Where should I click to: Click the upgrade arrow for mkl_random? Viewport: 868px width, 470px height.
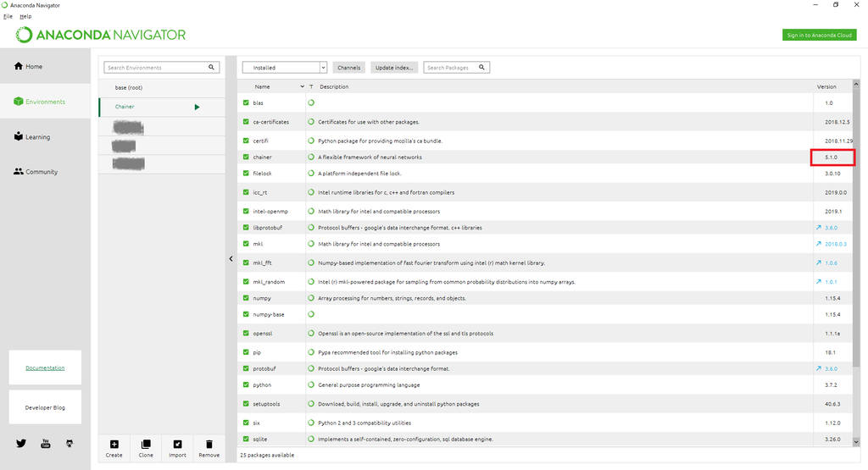pos(818,281)
